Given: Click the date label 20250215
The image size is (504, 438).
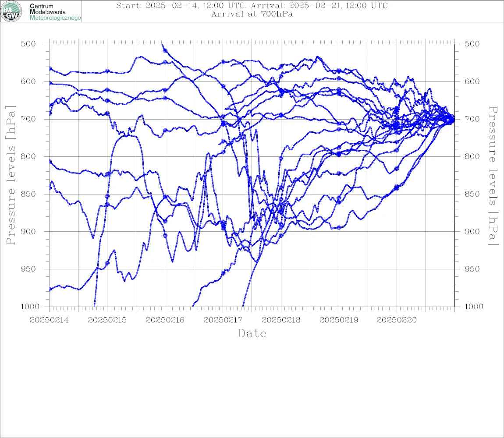Looking at the screenshot, I should 107,320.
